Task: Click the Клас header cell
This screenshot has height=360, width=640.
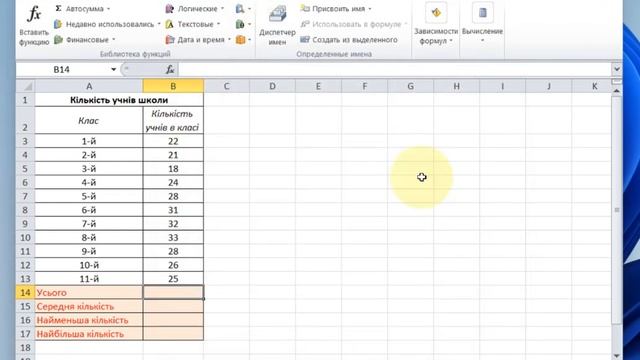Action: (89, 120)
